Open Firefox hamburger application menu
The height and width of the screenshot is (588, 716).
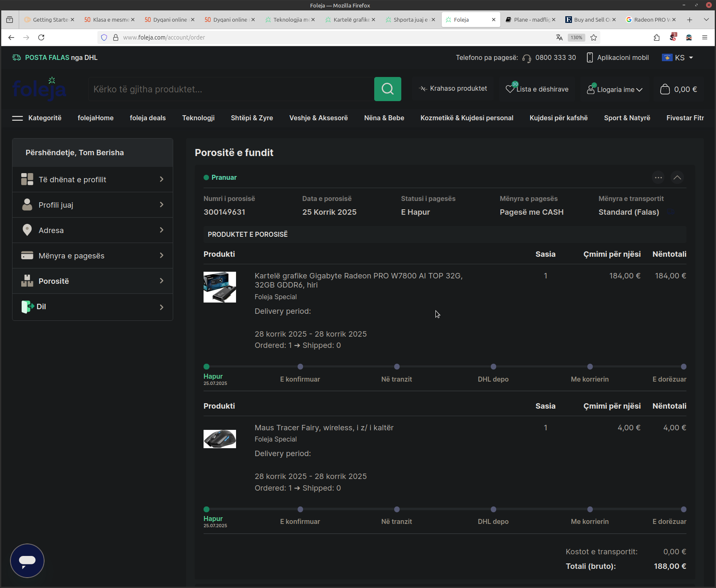(x=705, y=37)
